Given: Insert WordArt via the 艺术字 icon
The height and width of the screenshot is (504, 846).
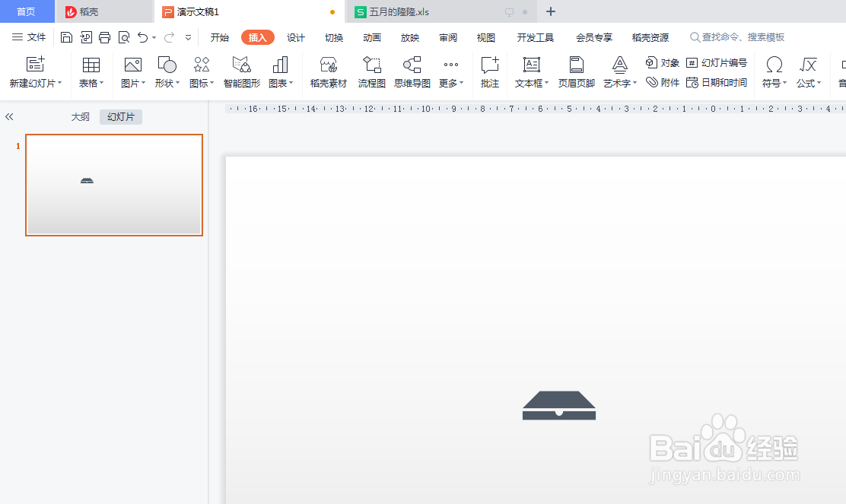Looking at the screenshot, I should pyautogui.click(x=619, y=72).
